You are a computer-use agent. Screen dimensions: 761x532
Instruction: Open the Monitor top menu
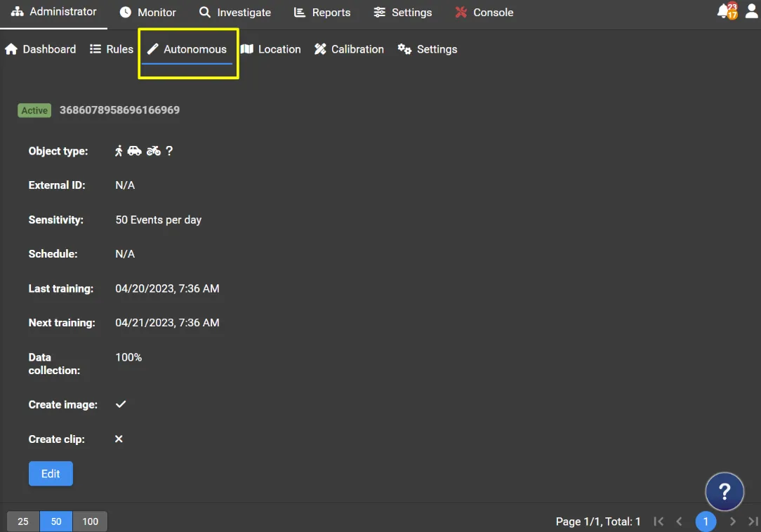coord(147,12)
